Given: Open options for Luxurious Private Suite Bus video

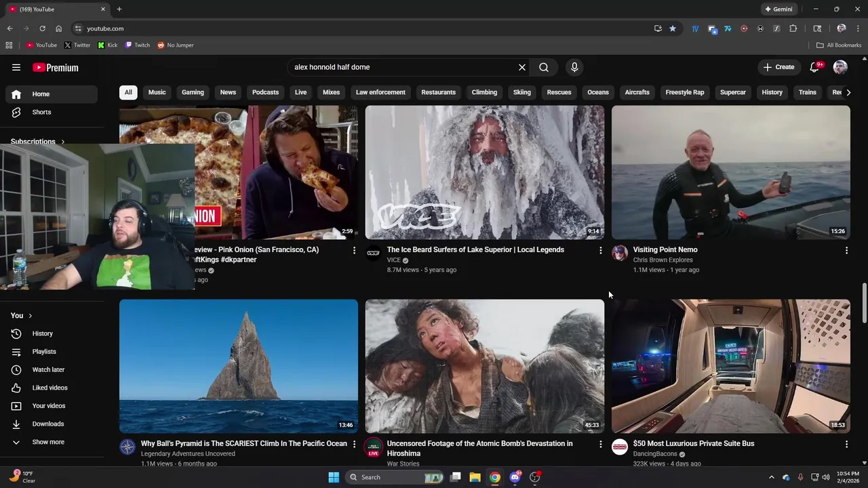Looking at the screenshot, I should click(x=846, y=445).
